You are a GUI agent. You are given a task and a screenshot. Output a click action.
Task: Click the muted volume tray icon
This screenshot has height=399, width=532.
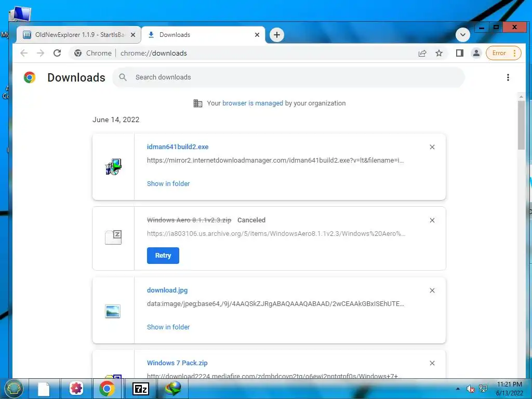coord(470,389)
